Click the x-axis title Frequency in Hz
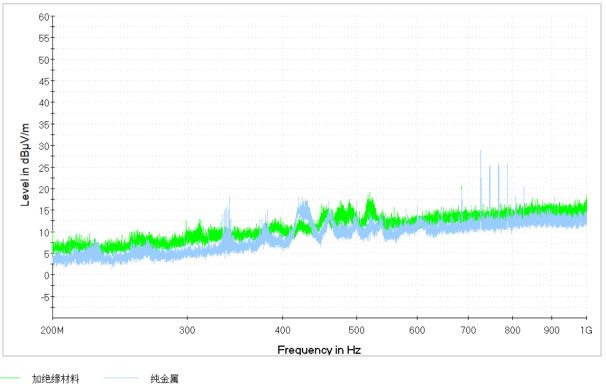The width and height of the screenshot is (606, 386). pos(319,350)
